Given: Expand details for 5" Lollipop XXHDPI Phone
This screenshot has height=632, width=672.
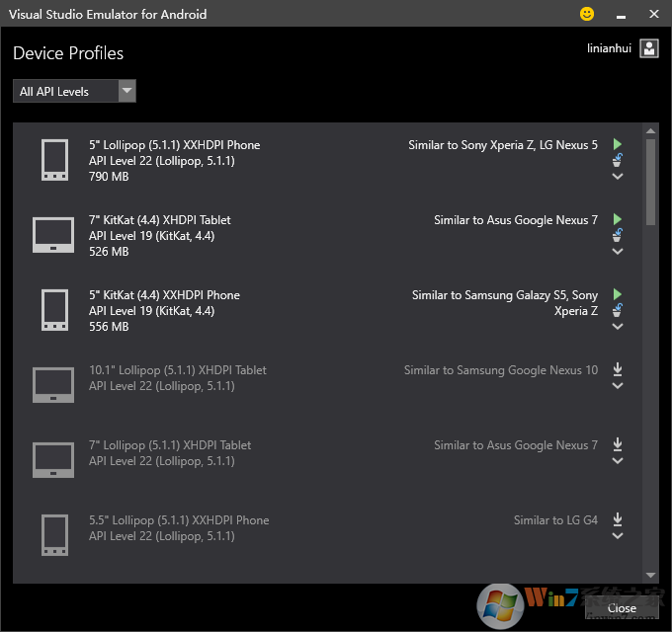Looking at the screenshot, I should point(618,177).
